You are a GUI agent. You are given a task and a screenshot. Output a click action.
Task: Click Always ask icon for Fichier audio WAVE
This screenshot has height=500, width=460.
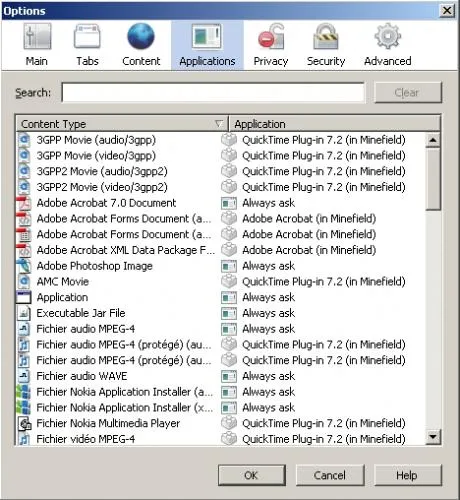coord(229,376)
